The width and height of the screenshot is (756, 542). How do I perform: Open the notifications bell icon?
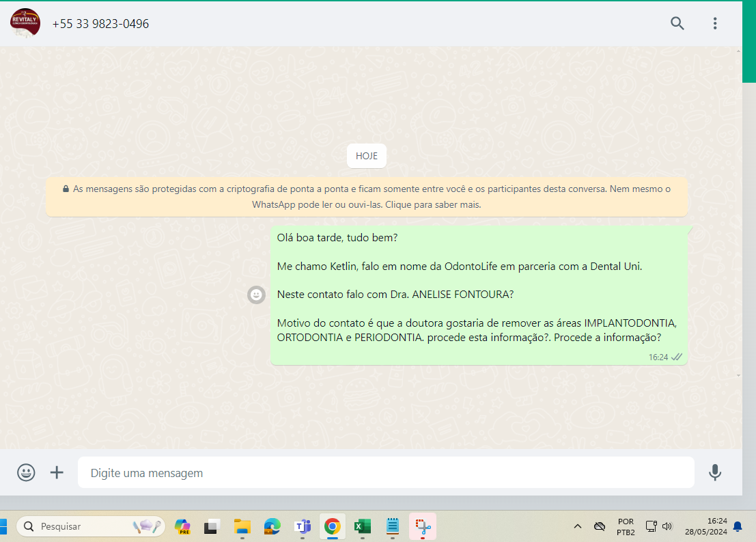point(738,526)
